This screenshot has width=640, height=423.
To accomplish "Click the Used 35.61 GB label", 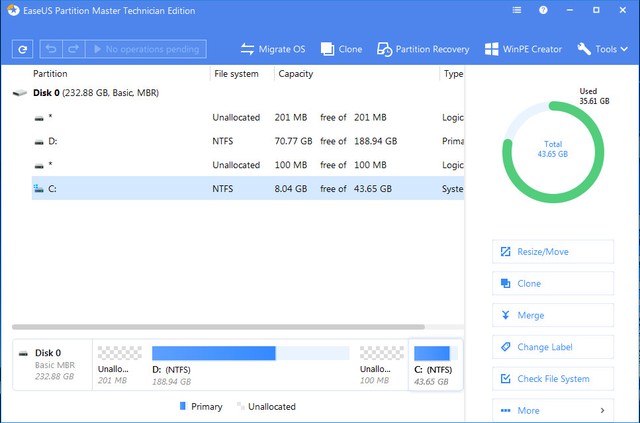I will [594, 96].
